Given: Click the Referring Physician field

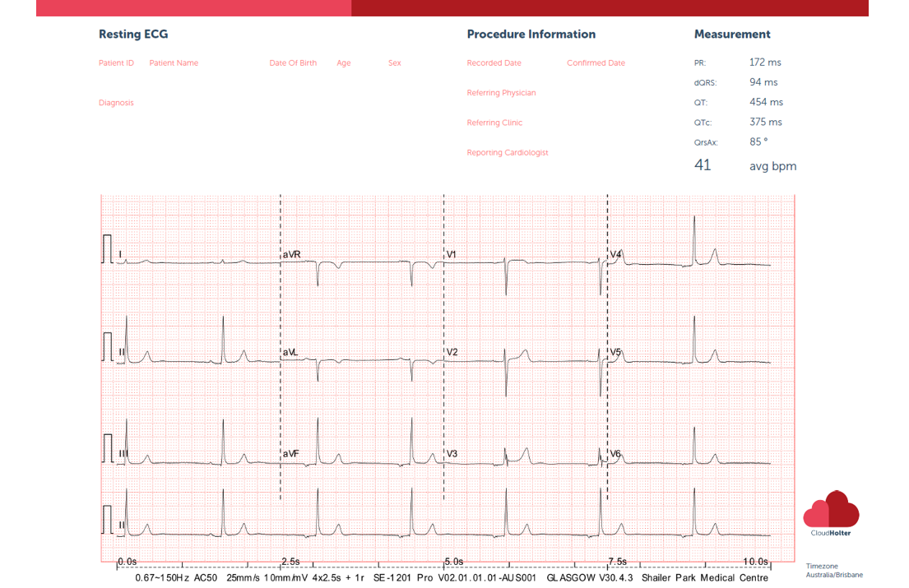Looking at the screenshot, I should point(501,93).
